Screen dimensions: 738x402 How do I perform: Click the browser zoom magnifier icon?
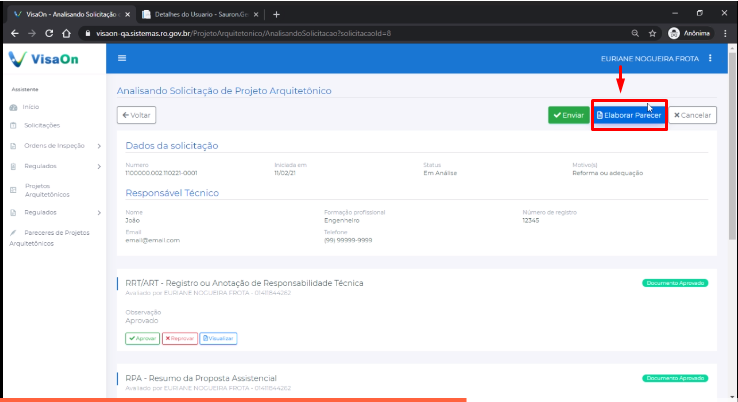click(x=635, y=33)
